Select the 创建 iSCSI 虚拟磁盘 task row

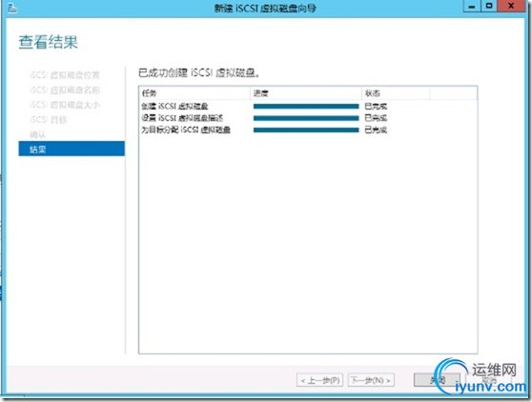point(308,107)
